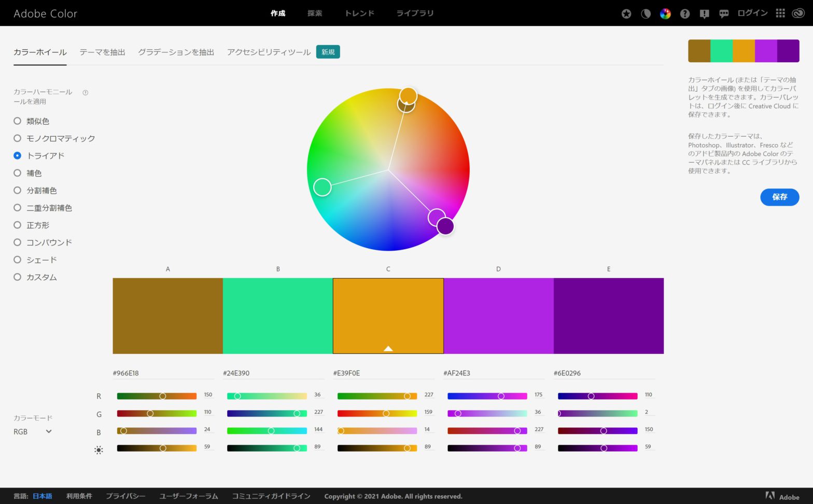The width and height of the screenshot is (813, 504).
Task: Click the brightness sun icon
Action: (x=99, y=450)
